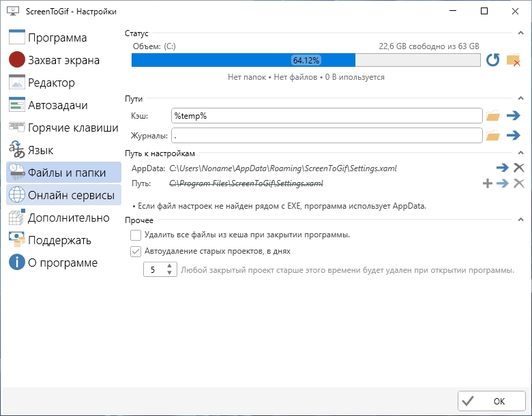Viewport: 532px width, 416px height.
Task: Decrease auto-delete days with down arrow
Action: click(x=170, y=273)
